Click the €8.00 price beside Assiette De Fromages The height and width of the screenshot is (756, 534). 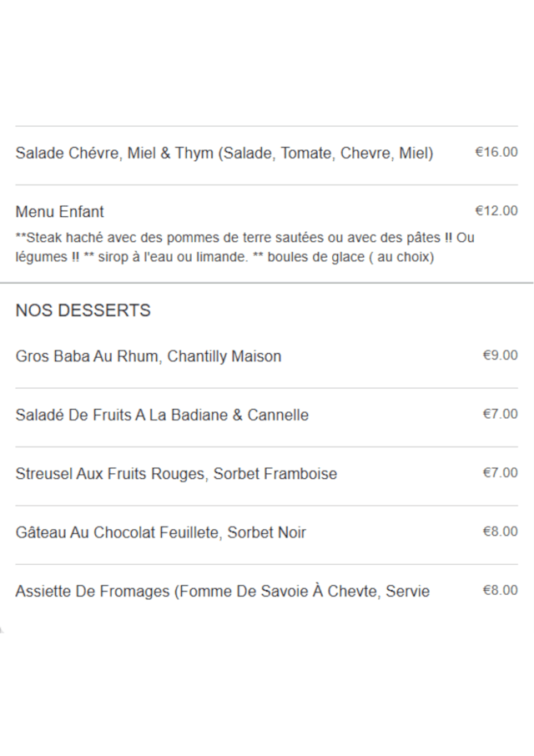[x=500, y=590]
